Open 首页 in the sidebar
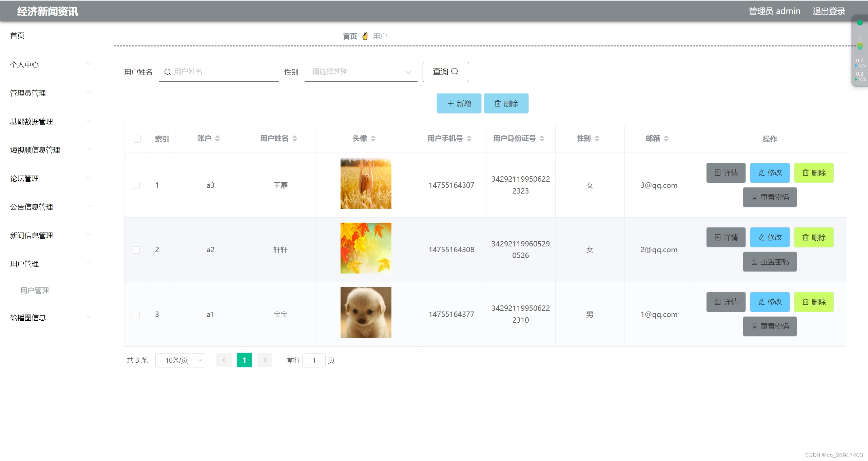Screen dimensions: 868x461 tap(17, 36)
